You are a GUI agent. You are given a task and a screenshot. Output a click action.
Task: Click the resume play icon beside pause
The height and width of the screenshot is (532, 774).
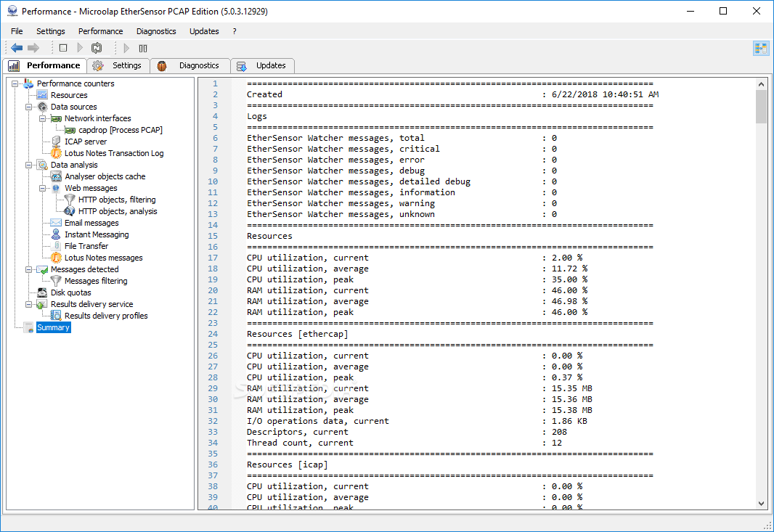coord(126,48)
